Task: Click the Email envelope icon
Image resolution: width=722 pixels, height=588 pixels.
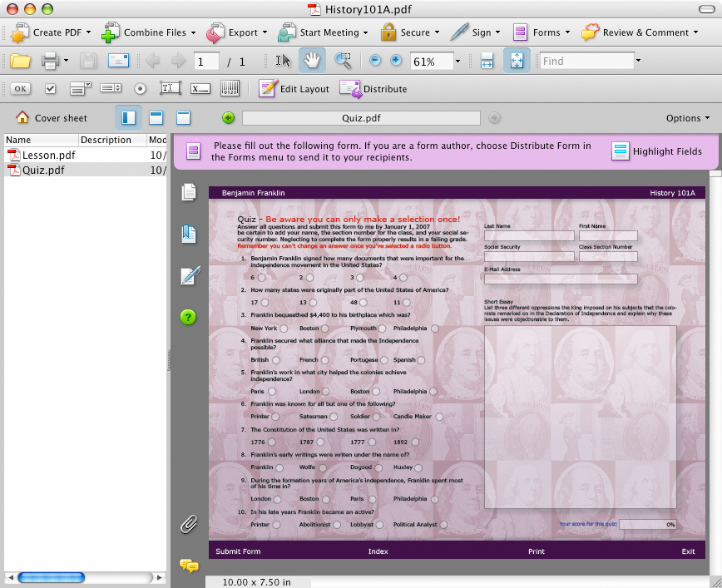Action: pyautogui.click(x=118, y=61)
